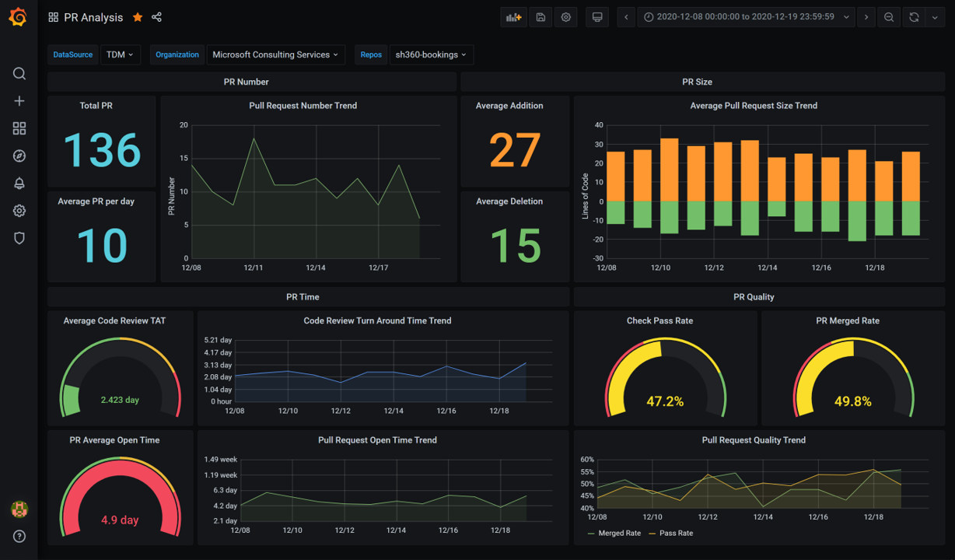
Task: Open the Check Pass Rate panel menu
Action: (659, 320)
